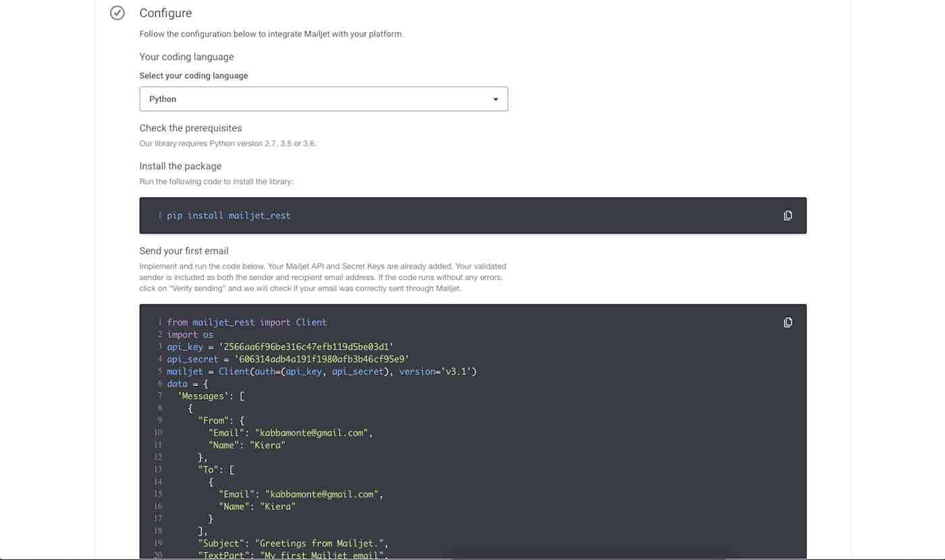Click the dropdown arrow in language selector
The width and height of the screenshot is (945, 560).
pyautogui.click(x=495, y=99)
